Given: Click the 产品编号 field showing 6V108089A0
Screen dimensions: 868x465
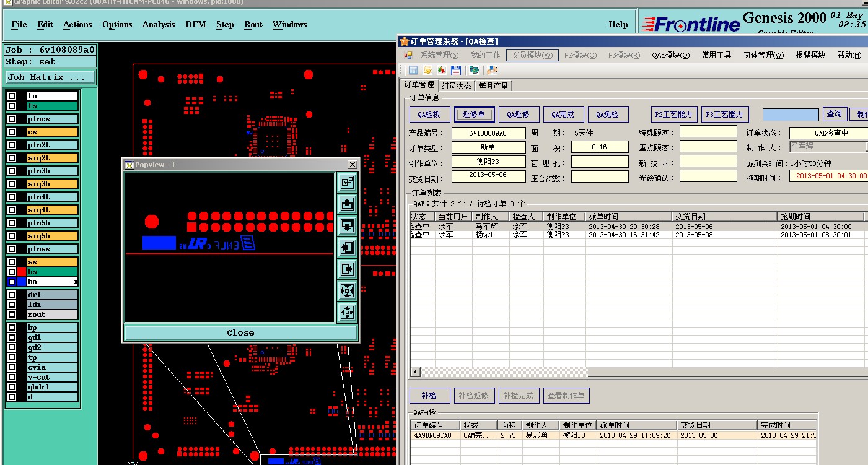Looking at the screenshot, I should pyautogui.click(x=488, y=133).
